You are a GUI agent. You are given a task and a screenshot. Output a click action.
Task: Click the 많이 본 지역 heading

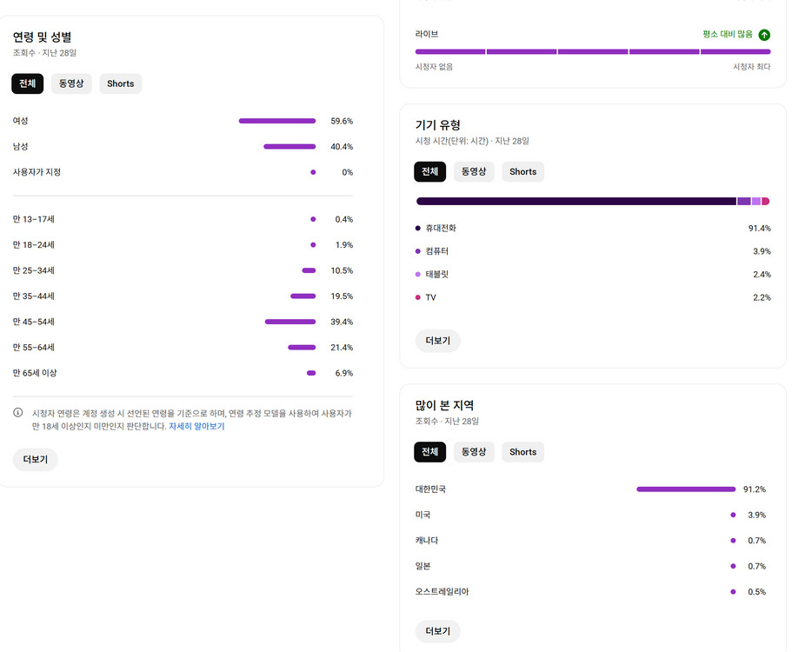tap(444, 405)
